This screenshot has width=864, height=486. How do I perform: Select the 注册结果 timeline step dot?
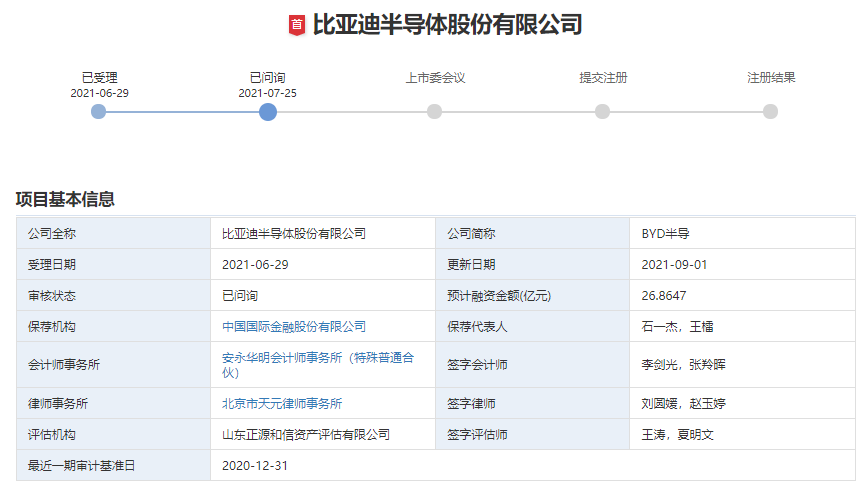tap(770, 112)
